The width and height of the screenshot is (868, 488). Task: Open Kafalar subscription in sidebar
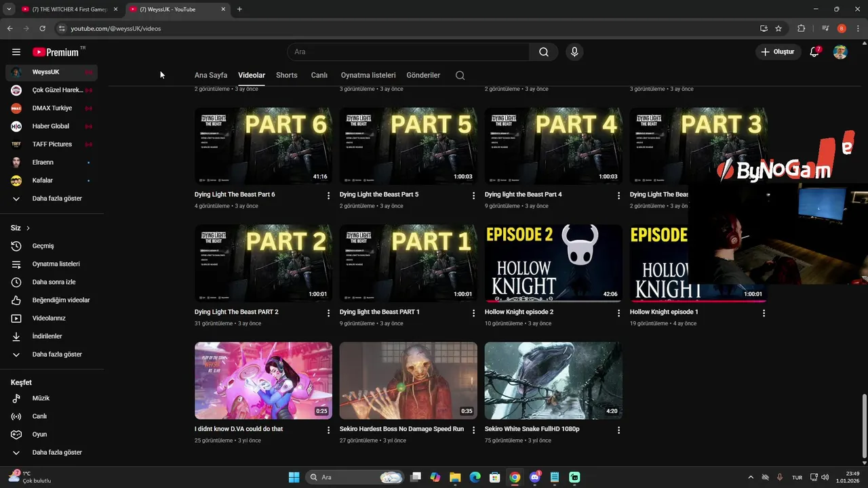(x=52, y=180)
